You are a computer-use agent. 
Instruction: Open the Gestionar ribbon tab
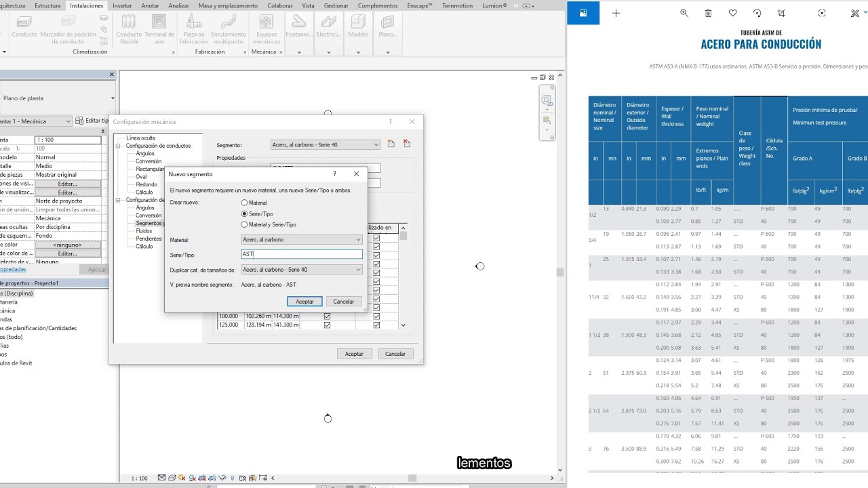tap(336, 5)
